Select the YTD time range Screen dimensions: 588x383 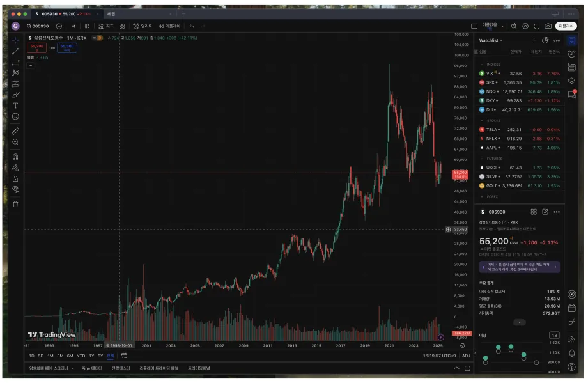tap(81, 356)
